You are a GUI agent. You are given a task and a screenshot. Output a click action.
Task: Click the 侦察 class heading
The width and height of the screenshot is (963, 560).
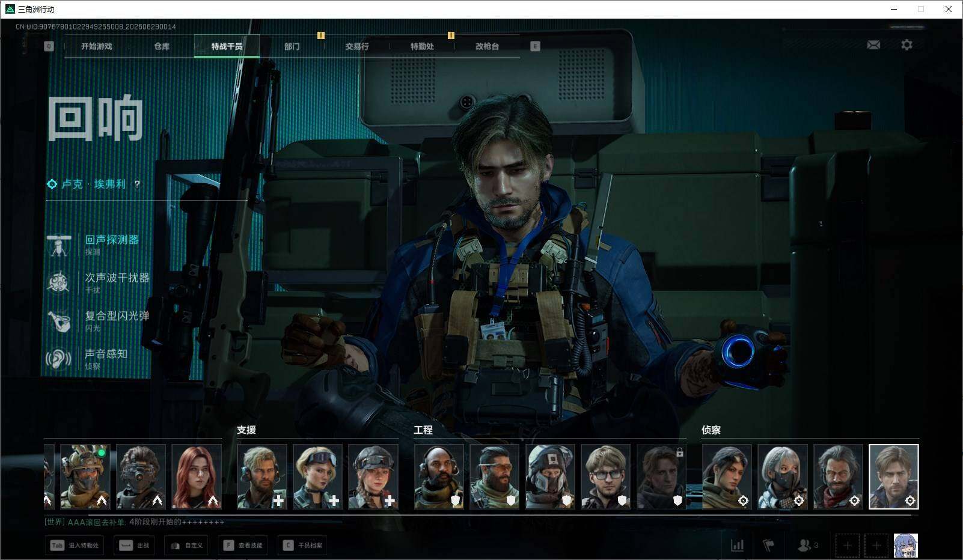pos(711,430)
